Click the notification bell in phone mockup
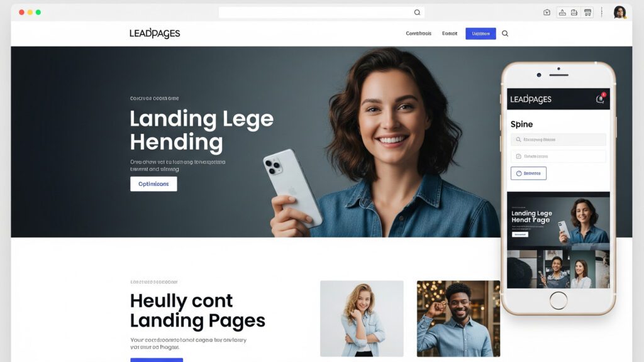Image resolution: width=644 pixels, height=362 pixels. click(600, 99)
